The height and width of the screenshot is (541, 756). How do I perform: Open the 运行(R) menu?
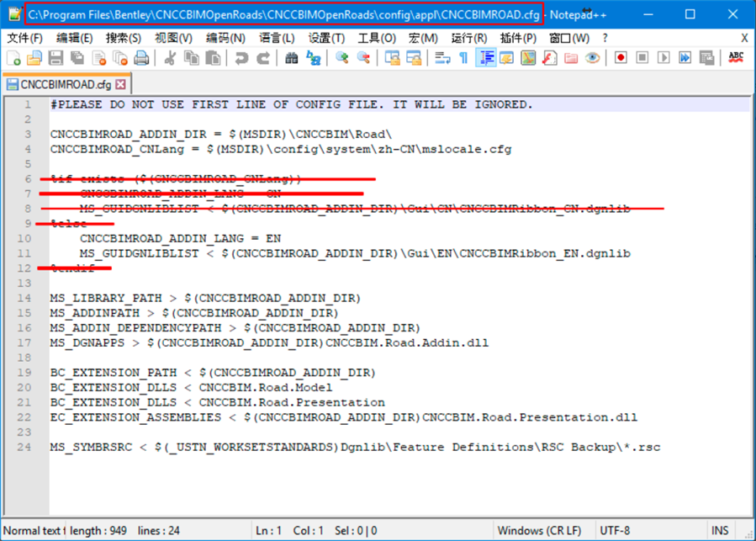[x=468, y=38]
